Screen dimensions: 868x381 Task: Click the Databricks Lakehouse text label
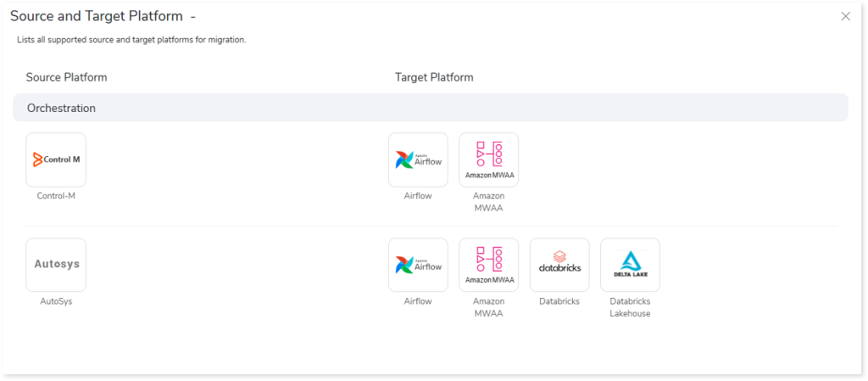[x=630, y=307]
